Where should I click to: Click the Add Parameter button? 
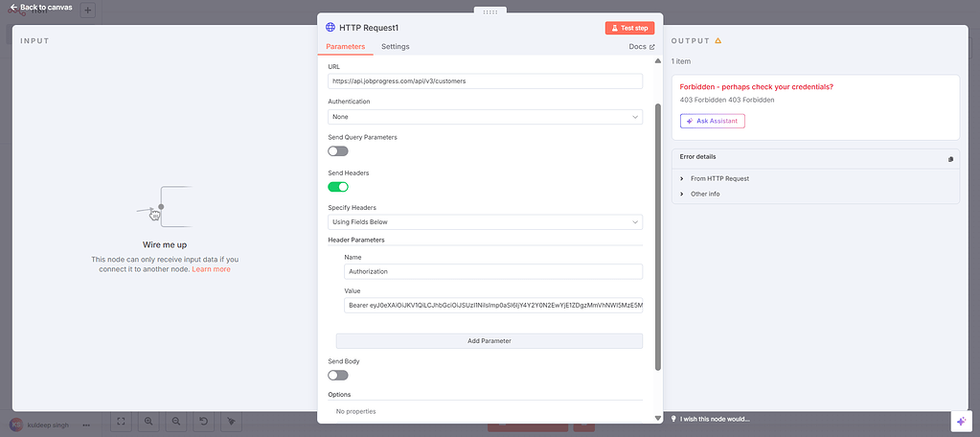pyautogui.click(x=489, y=340)
